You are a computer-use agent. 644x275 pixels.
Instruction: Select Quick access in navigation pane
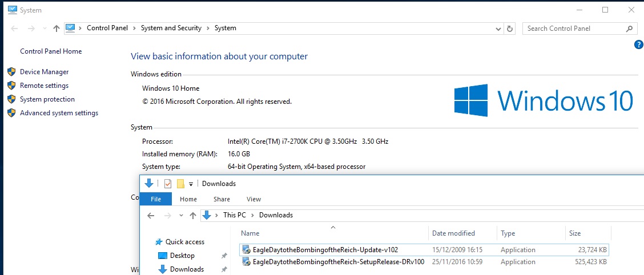click(x=185, y=242)
